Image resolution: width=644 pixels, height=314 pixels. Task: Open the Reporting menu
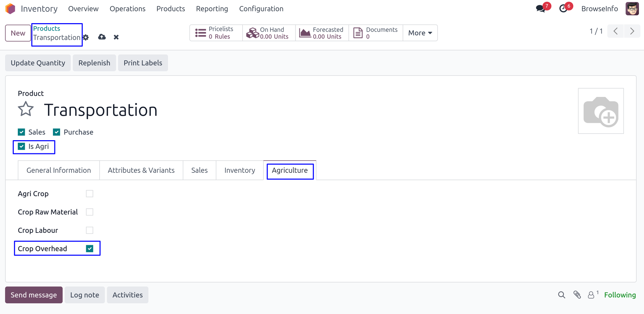(x=212, y=9)
